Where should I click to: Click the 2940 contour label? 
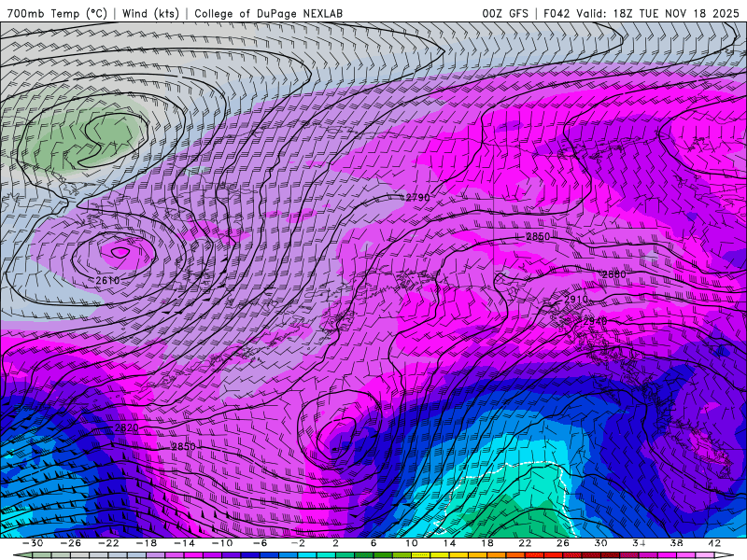[x=595, y=321]
